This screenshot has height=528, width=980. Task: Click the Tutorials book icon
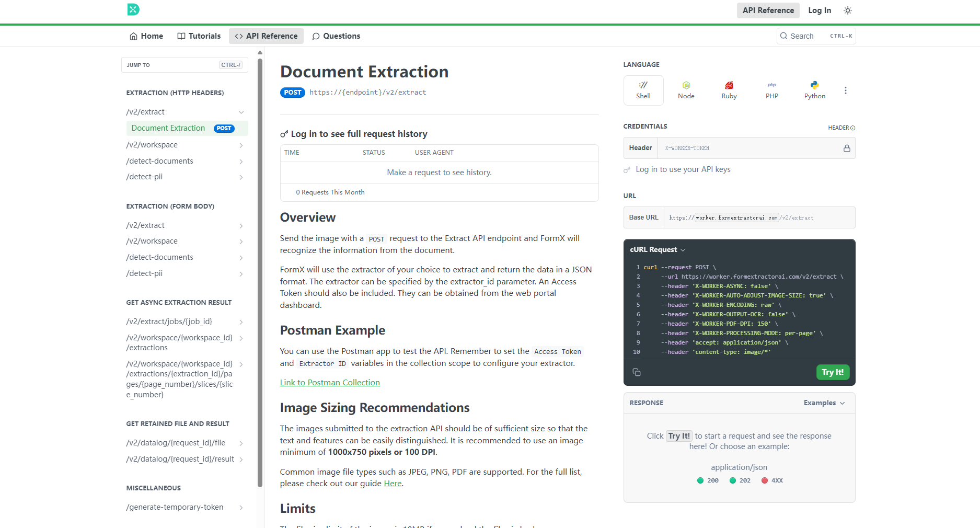[181, 36]
